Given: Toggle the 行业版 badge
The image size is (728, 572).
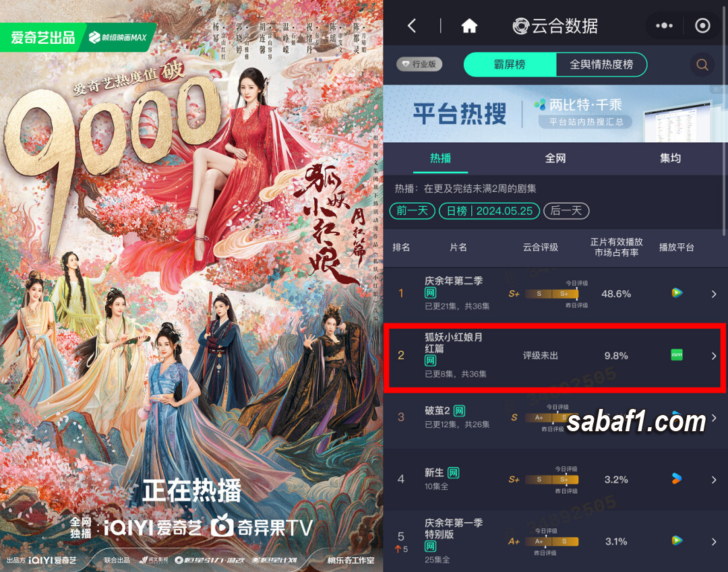Looking at the screenshot, I should [x=419, y=64].
